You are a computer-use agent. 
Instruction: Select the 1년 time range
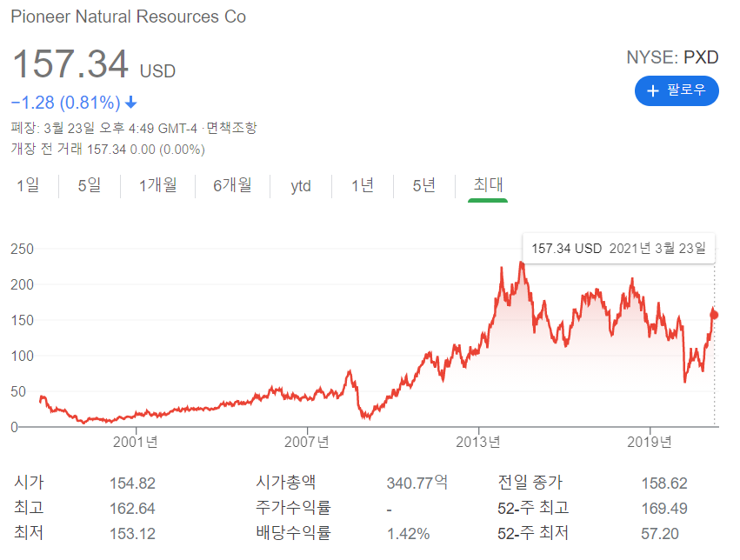tap(362, 185)
